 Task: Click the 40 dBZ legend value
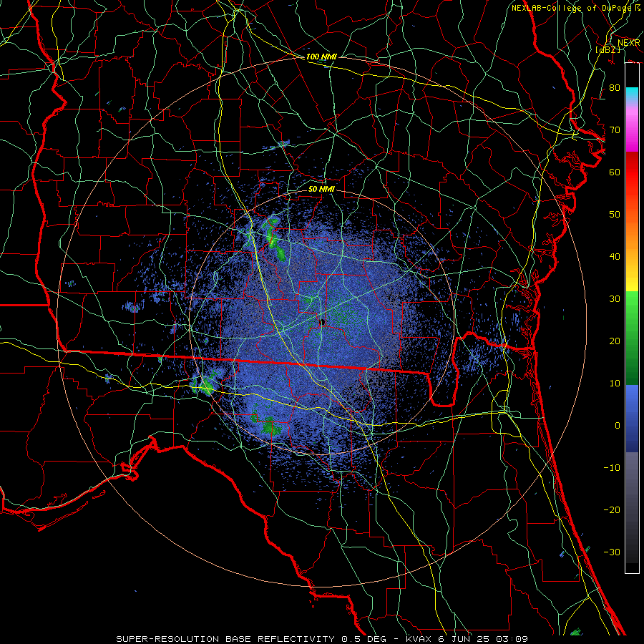pos(615,257)
